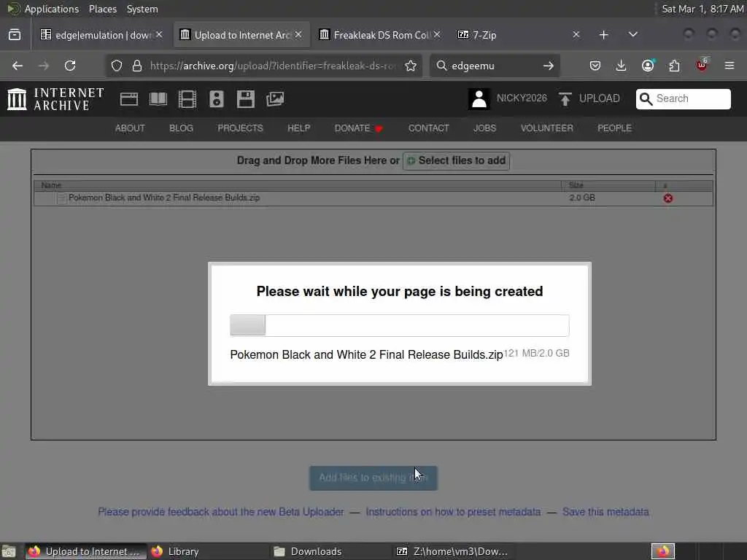Open Internet Archive home logo
Image resolution: width=747 pixels, height=560 pixels.
pyautogui.click(x=55, y=99)
